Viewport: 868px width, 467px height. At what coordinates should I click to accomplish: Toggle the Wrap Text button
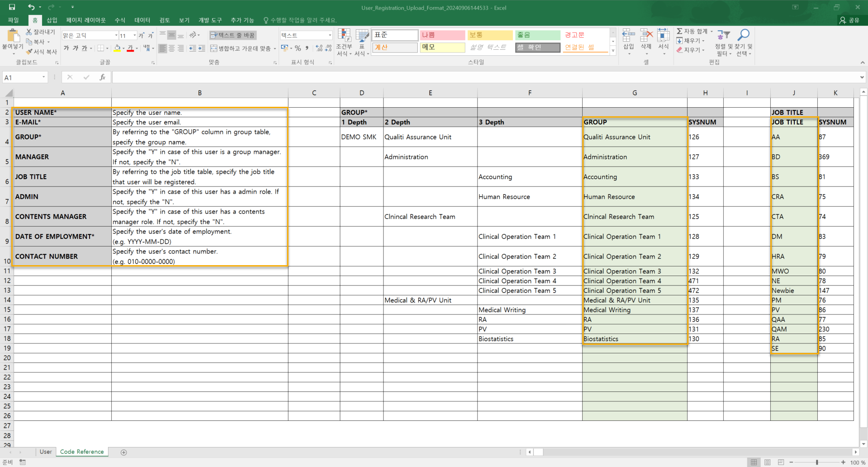(x=233, y=35)
